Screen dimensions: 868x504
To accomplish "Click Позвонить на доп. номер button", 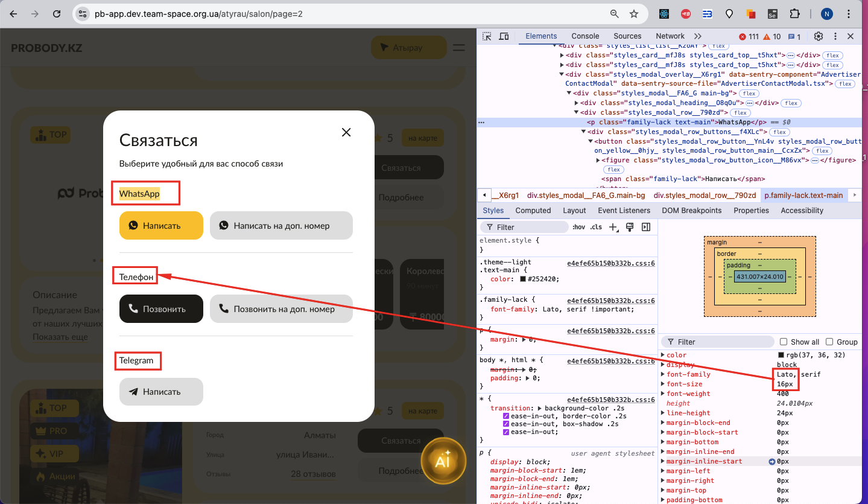I will pyautogui.click(x=281, y=309).
